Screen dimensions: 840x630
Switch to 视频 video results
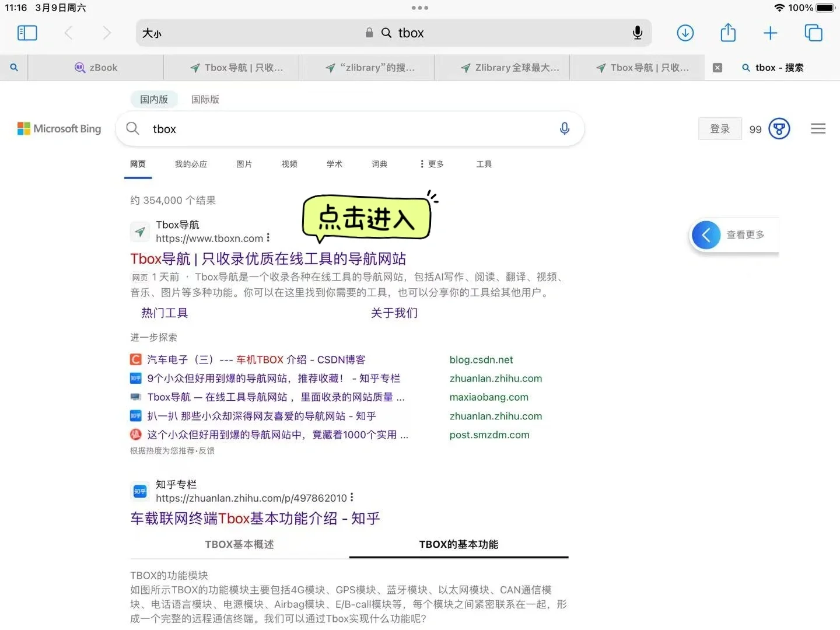pyautogui.click(x=289, y=164)
